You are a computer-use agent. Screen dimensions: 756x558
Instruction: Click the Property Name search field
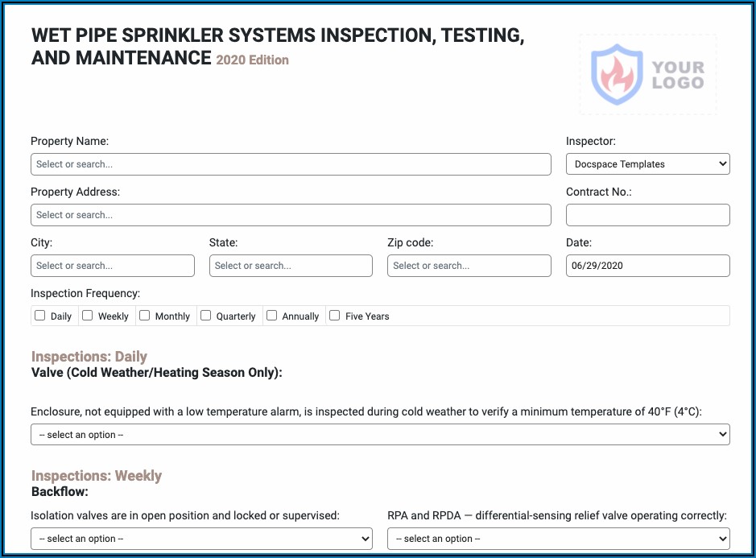pos(291,164)
